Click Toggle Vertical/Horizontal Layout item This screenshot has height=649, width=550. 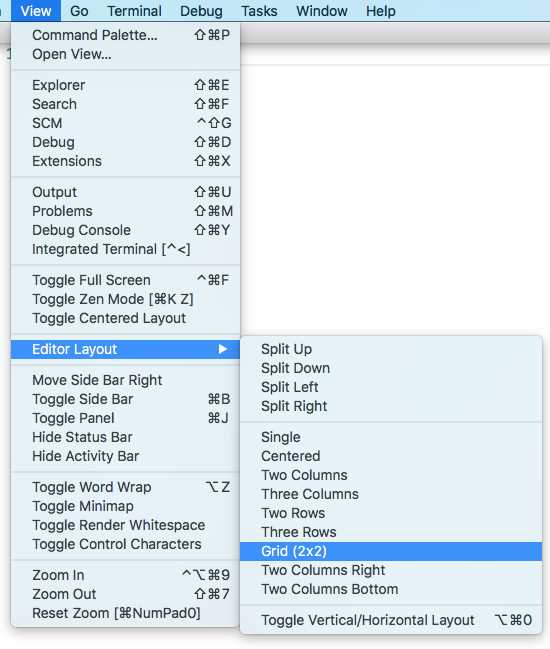click(391, 620)
